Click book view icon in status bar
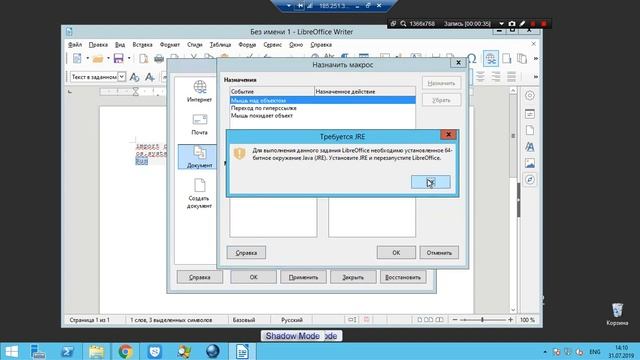Viewport: 640px width, 360px height. [x=439, y=320]
